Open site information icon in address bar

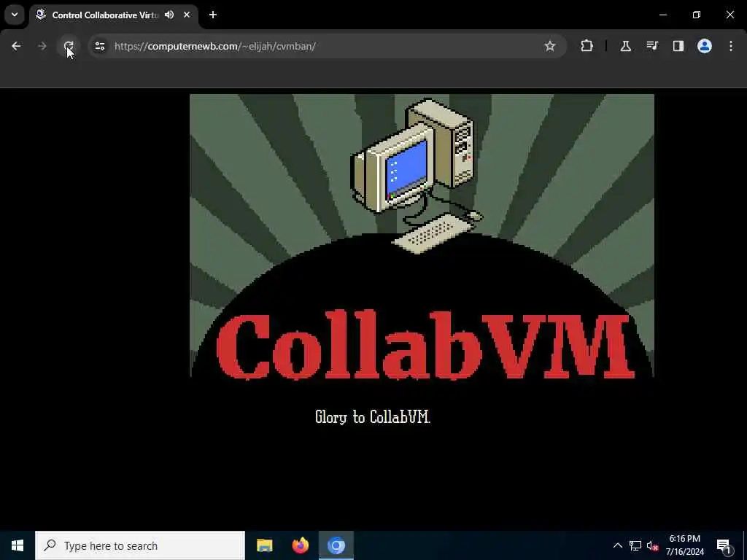tap(99, 46)
